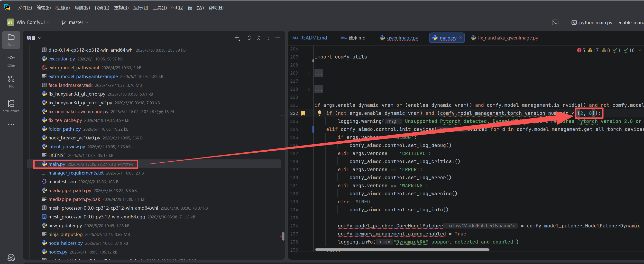Open the Project tool window icon
The image size is (644, 264).
(x=11, y=40)
